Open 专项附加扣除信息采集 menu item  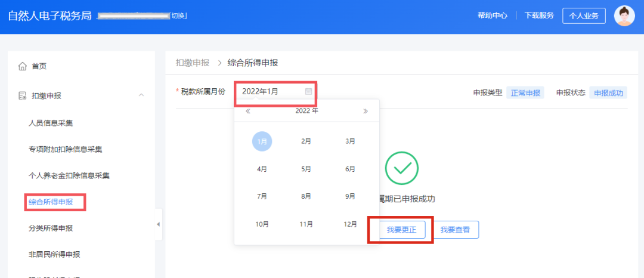(66, 149)
